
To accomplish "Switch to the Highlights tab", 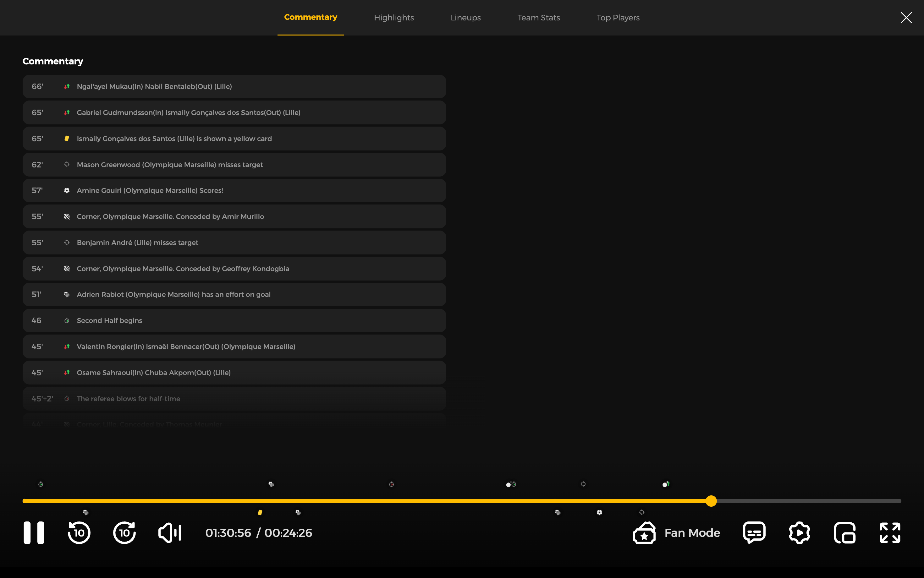I will [x=394, y=18].
